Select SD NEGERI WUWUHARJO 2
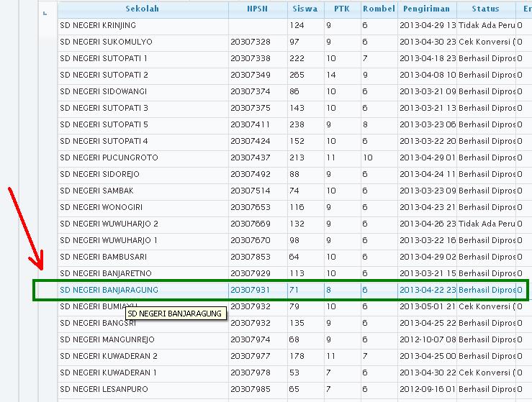This screenshot has height=402, width=532. tap(109, 224)
